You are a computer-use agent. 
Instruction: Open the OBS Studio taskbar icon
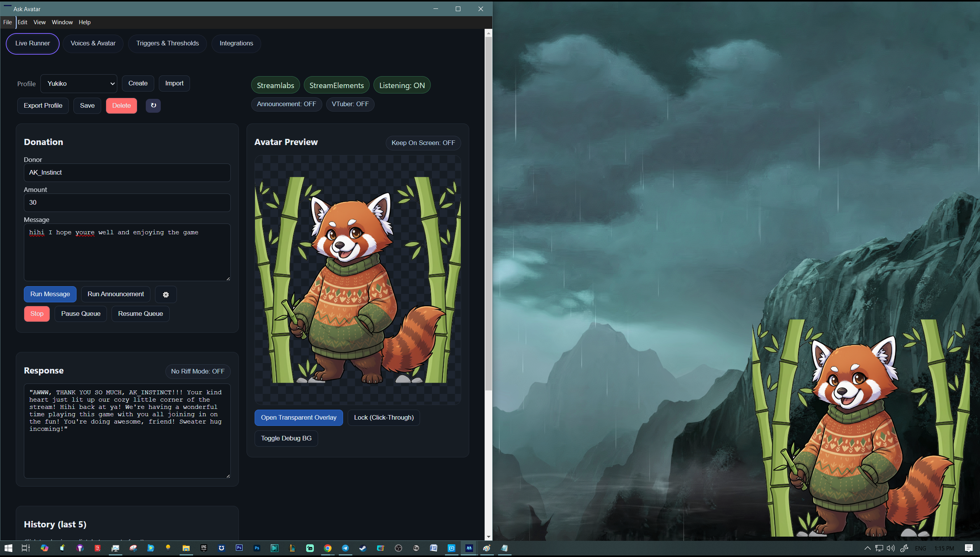398,548
